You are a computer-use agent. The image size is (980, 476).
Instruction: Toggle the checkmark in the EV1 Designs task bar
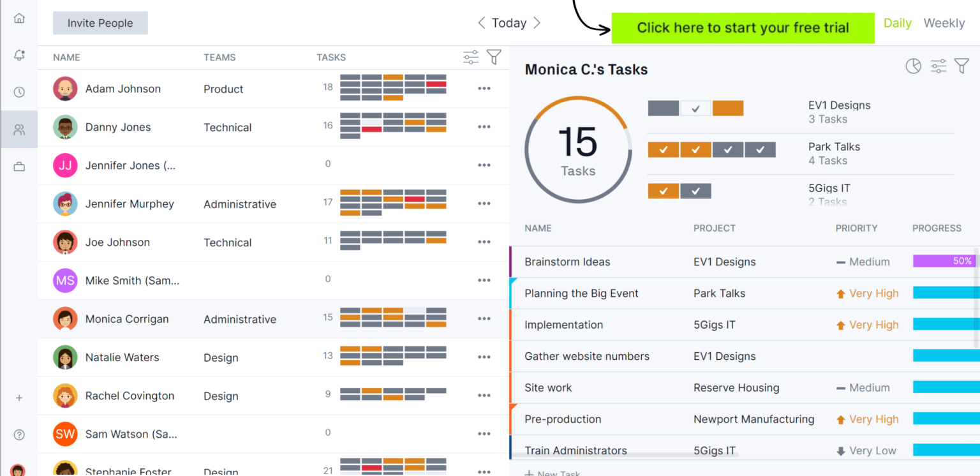point(695,108)
